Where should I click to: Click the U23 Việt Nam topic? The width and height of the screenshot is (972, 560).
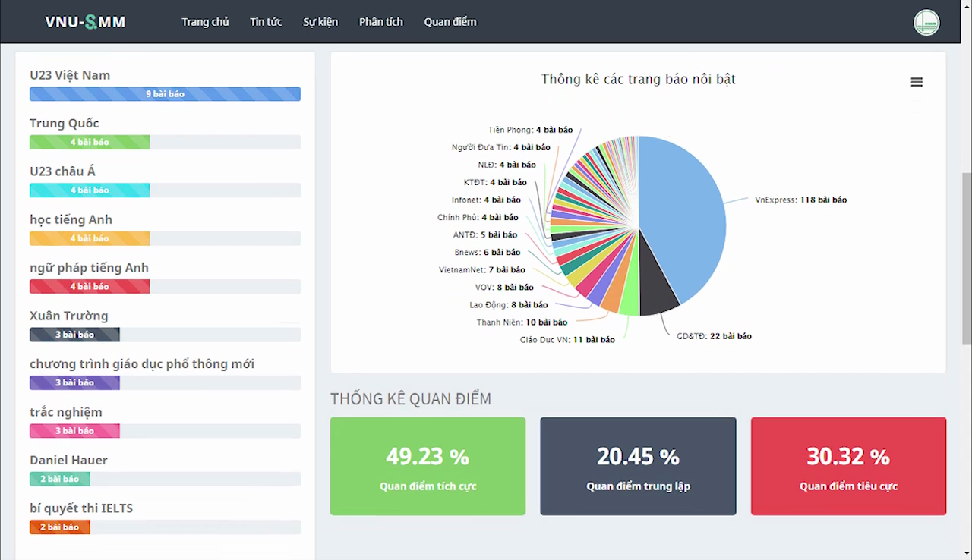(70, 75)
